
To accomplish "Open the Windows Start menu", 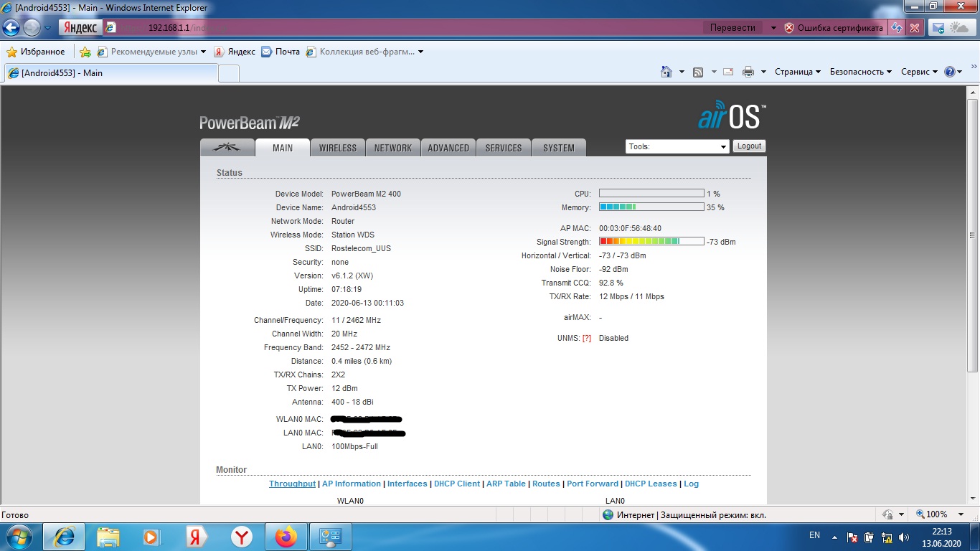I will pos(19,536).
